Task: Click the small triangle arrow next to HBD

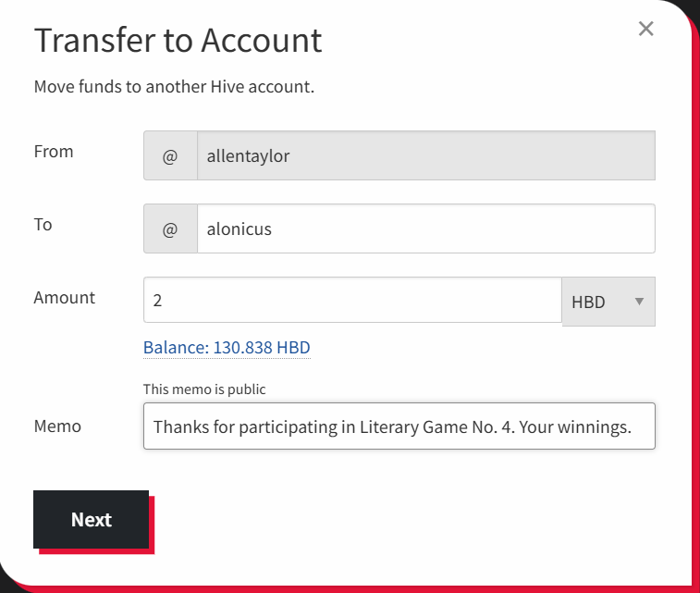Action: tap(638, 302)
